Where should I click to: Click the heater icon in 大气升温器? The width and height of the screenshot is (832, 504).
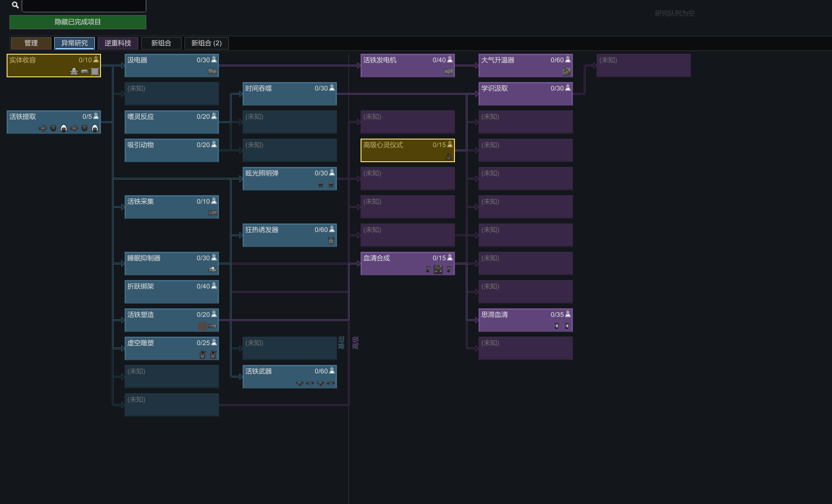coord(567,72)
